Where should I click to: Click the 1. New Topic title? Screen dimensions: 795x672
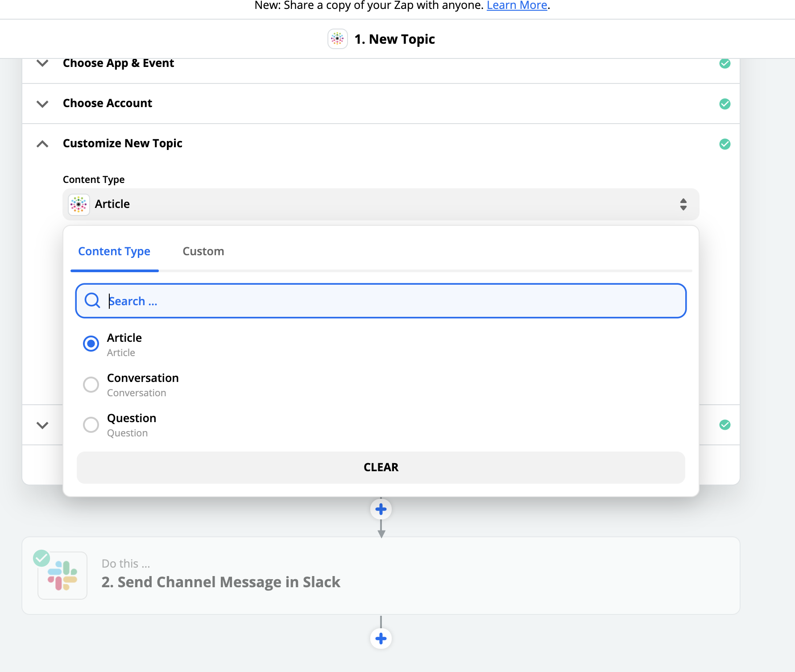tap(394, 39)
